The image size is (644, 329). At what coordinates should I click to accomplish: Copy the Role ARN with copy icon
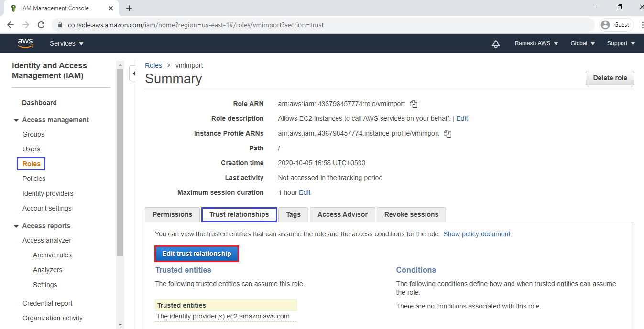coord(414,104)
